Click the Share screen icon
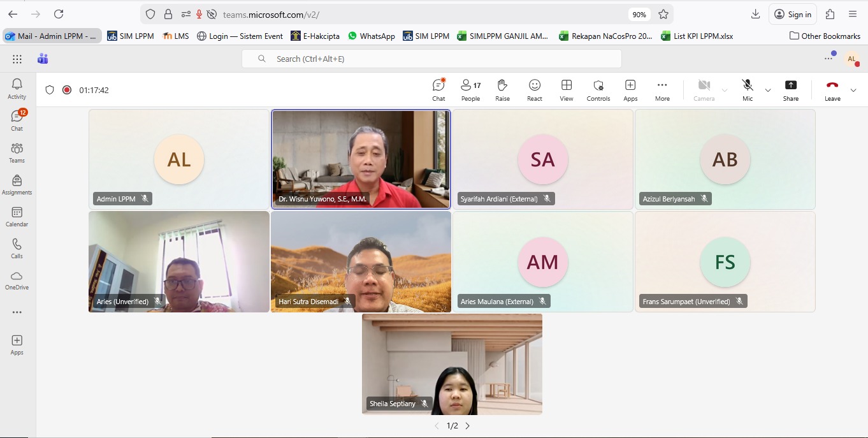868x438 pixels. point(790,90)
